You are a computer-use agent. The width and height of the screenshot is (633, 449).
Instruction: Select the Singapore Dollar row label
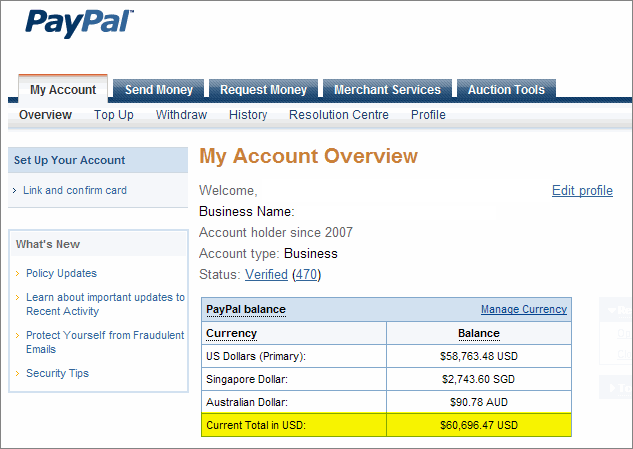click(247, 379)
